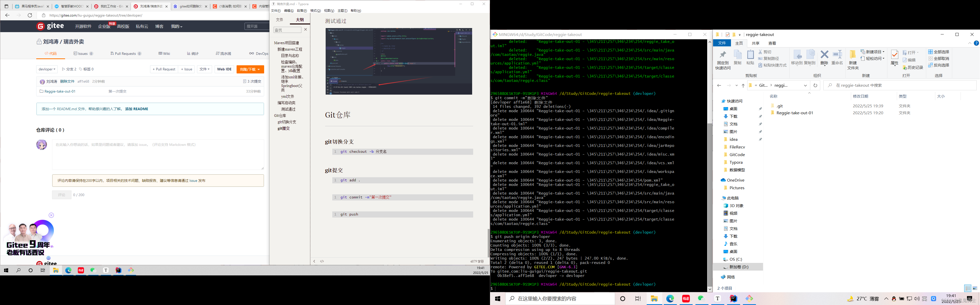Click the Explorer up-one-level arrow
980x305 pixels.
[743, 85]
